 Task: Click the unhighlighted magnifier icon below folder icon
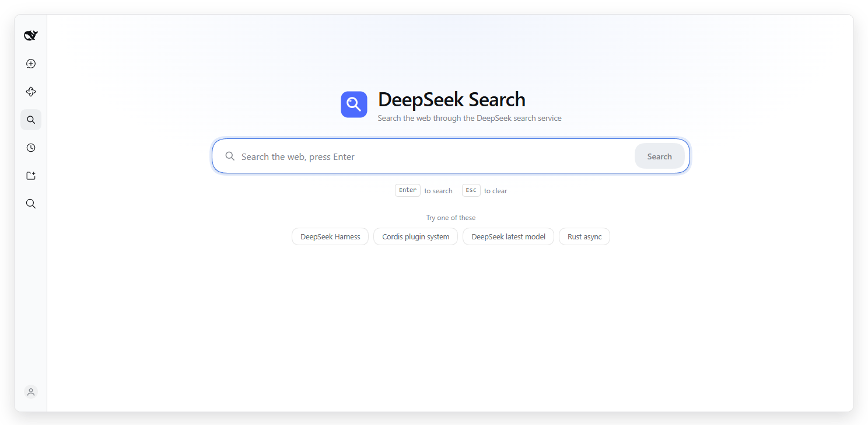click(31, 204)
